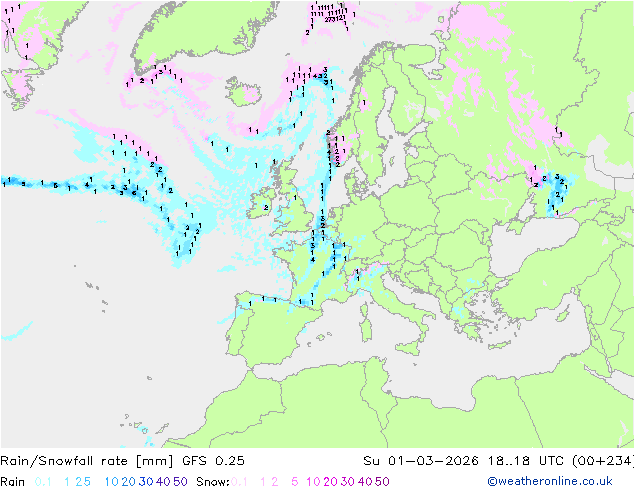
Task: Click the Rain legend value 20
Action: 128,482
